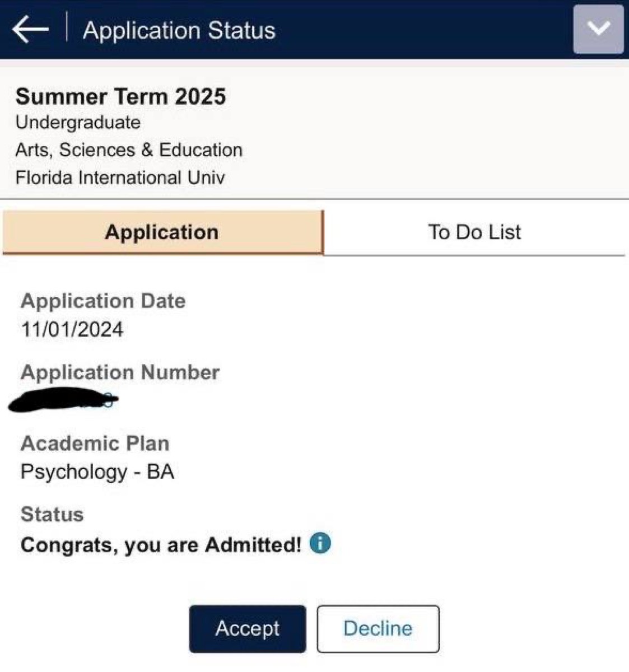Go back using the left arrow icon
This screenshot has width=629, height=672.
coord(30,29)
